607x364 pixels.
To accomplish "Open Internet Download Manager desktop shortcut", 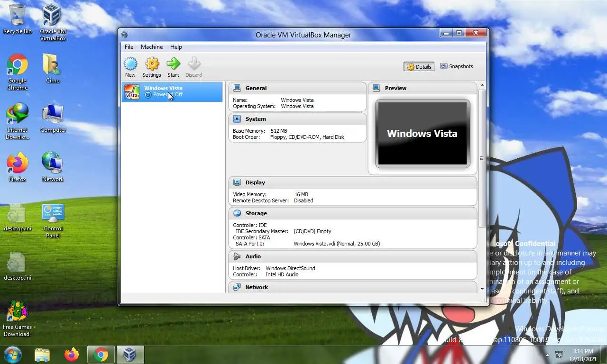I will [x=18, y=121].
